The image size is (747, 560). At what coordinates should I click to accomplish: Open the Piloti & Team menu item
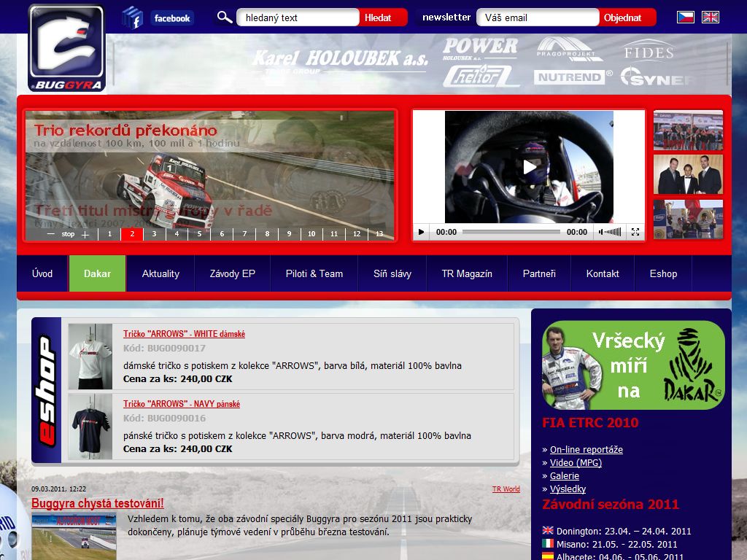(x=314, y=273)
